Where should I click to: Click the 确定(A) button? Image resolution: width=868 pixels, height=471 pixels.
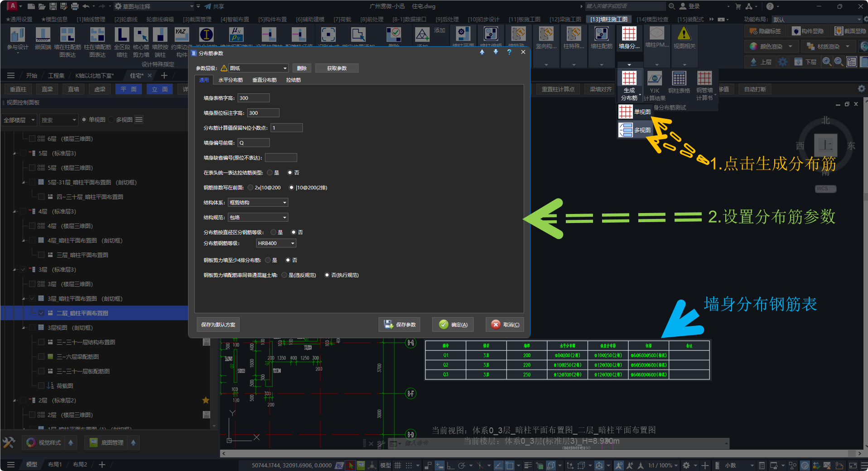[x=453, y=325]
